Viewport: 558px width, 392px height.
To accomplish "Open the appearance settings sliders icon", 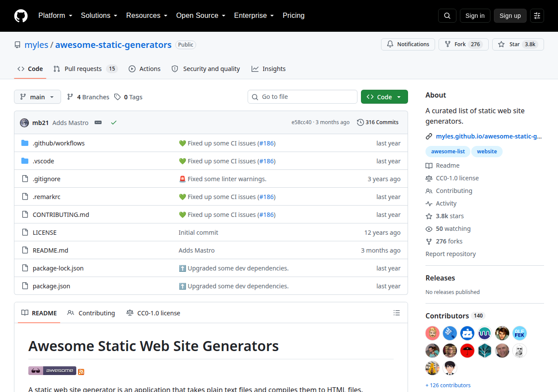I will (537, 16).
